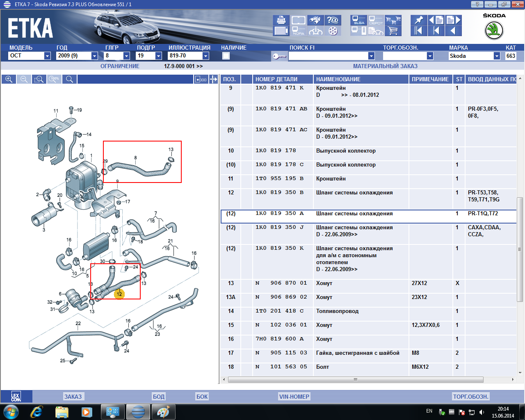The width and height of the screenshot is (525, 420).
Task: Select part row 1K0 819 350 J
Action: pyautogui.click(x=279, y=227)
